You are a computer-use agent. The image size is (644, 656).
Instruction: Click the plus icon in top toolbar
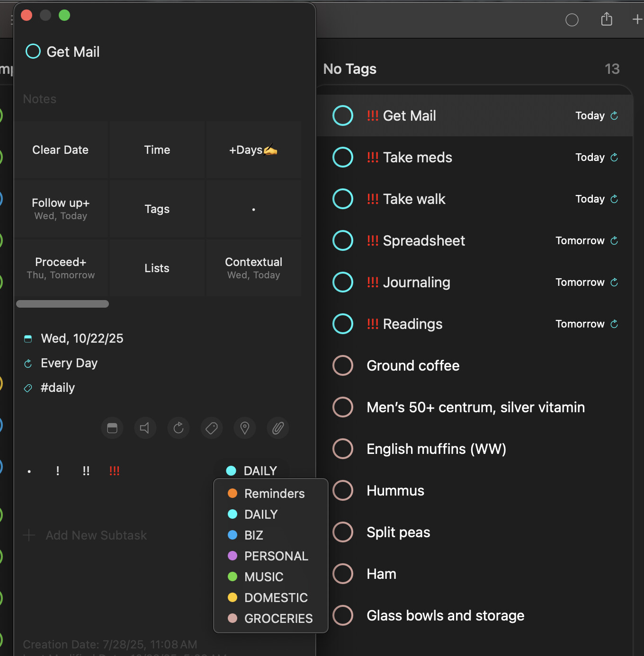coord(637,19)
